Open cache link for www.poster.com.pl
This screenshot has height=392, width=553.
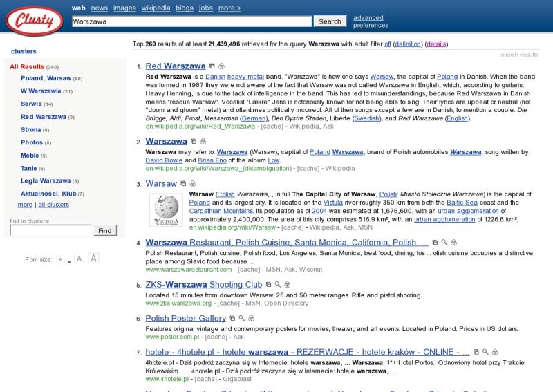coord(216,337)
